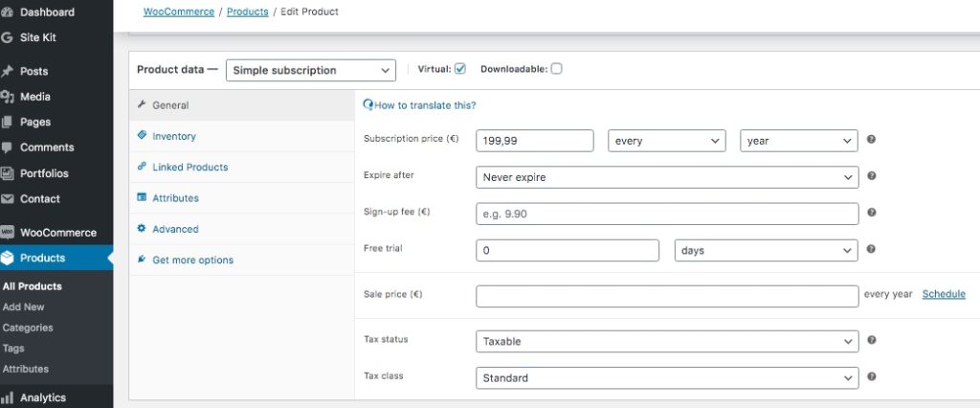980x408 pixels.
Task: Click the Sale price input field
Action: (x=667, y=296)
